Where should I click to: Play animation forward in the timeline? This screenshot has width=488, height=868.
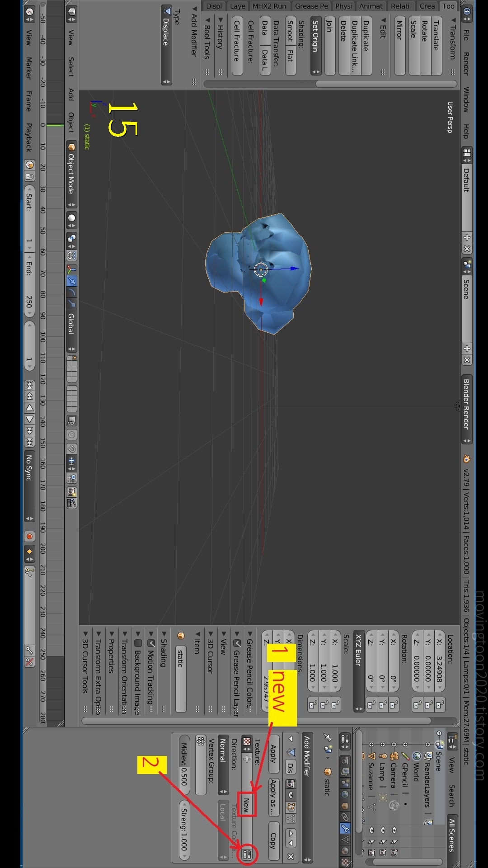tap(29, 419)
